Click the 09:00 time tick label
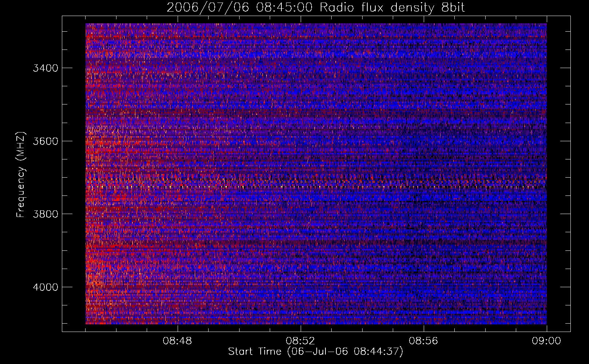 pos(546,341)
